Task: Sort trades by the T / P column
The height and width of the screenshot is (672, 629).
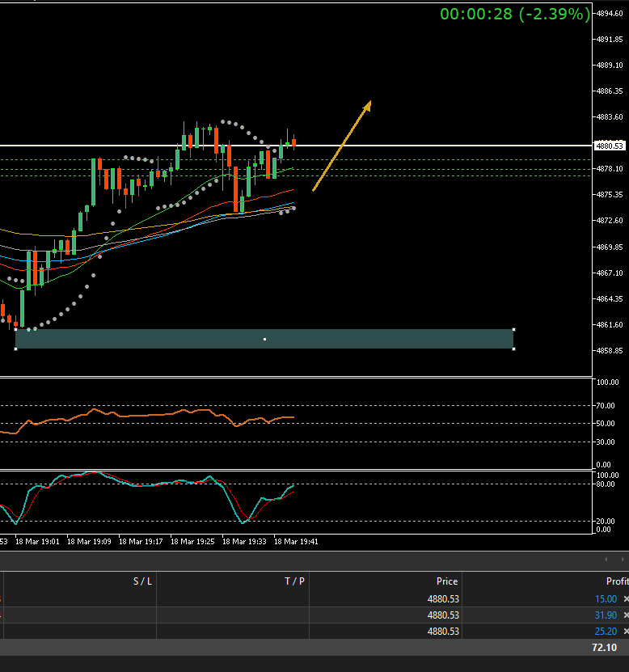Action: 294,581
